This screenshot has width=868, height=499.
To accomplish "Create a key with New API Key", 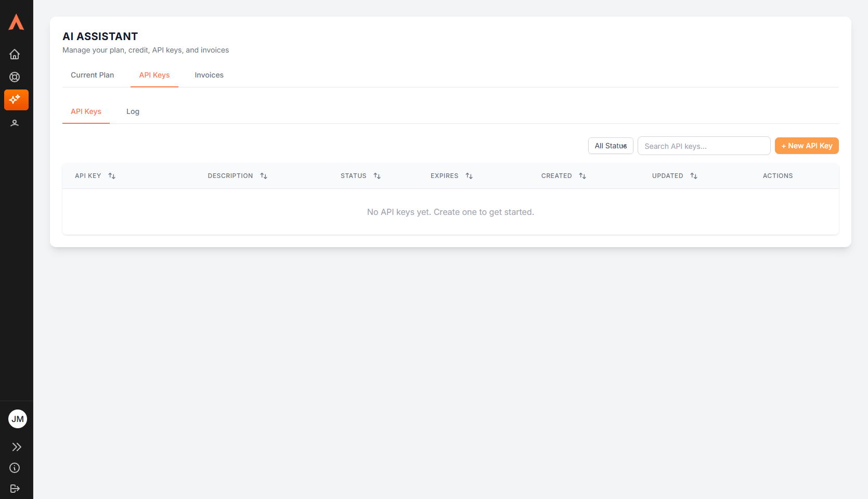I will point(807,146).
